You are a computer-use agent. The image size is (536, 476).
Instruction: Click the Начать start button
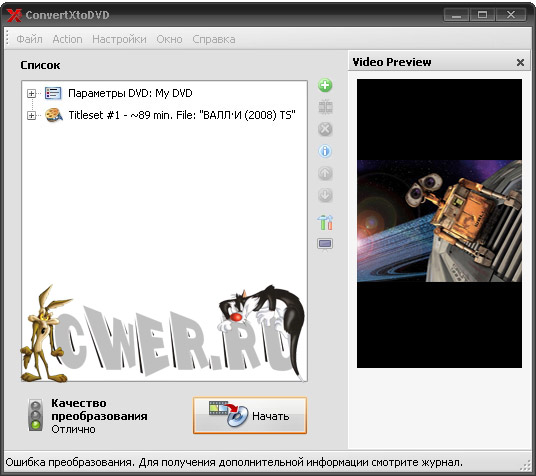pyautogui.click(x=250, y=415)
